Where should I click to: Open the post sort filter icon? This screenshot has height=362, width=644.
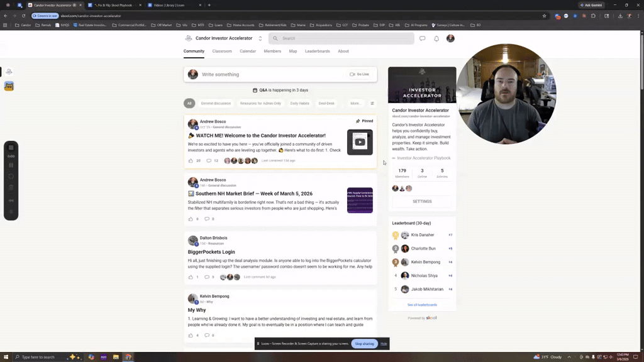372,104
